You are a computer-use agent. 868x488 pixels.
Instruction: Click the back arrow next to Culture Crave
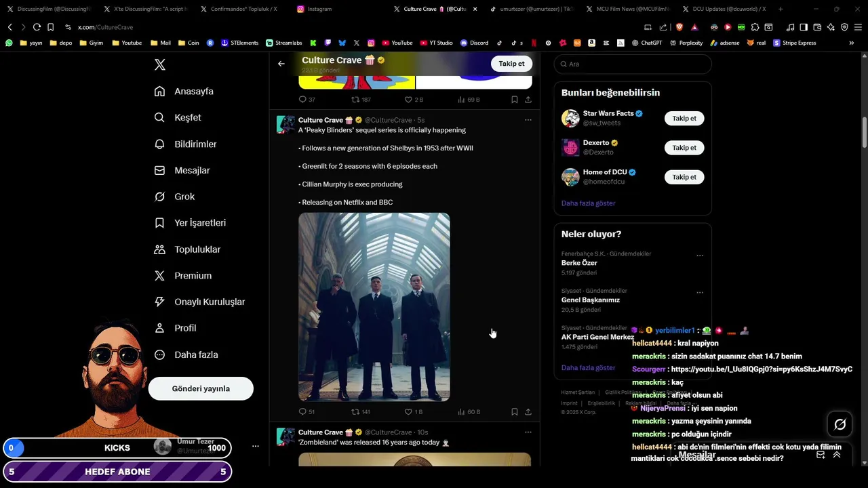coord(281,64)
